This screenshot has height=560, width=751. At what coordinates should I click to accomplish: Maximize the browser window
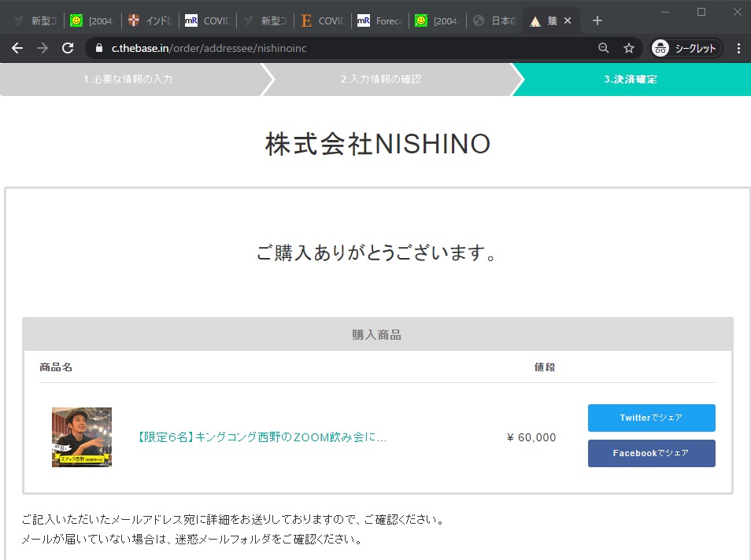701,12
